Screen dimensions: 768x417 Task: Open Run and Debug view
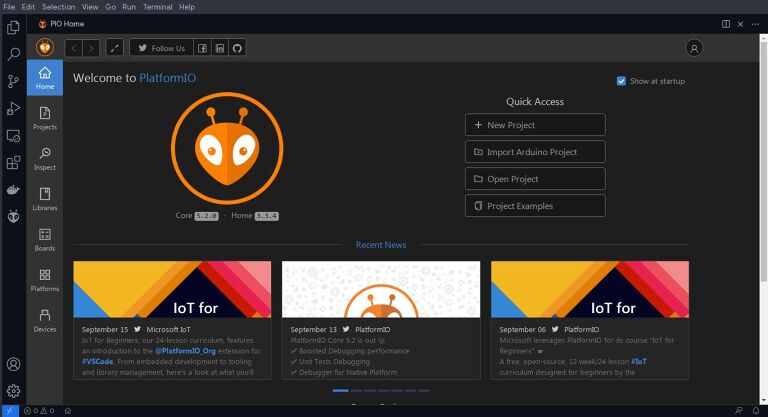click(13, 108)
